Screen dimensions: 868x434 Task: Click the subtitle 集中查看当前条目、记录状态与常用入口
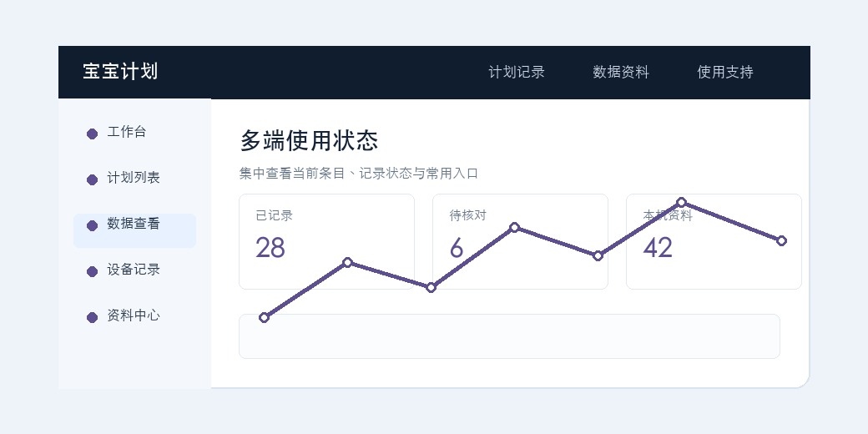coord(359,174)
